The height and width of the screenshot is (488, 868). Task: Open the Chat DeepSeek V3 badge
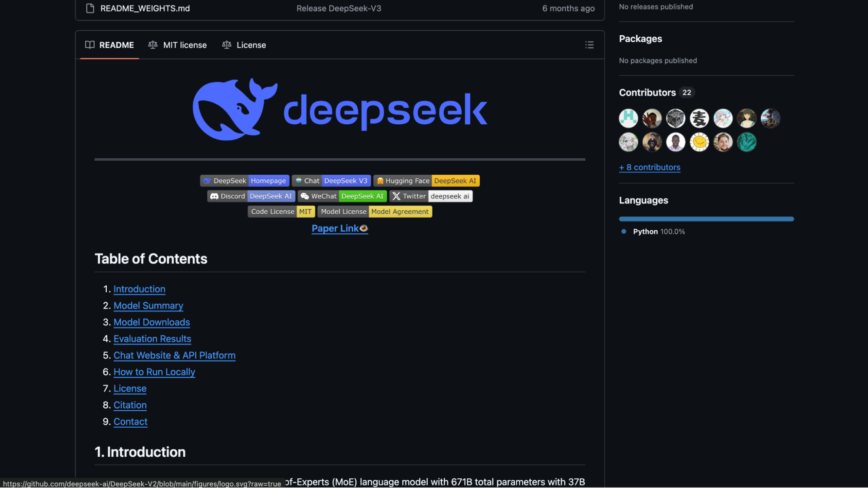pos(331,181)
